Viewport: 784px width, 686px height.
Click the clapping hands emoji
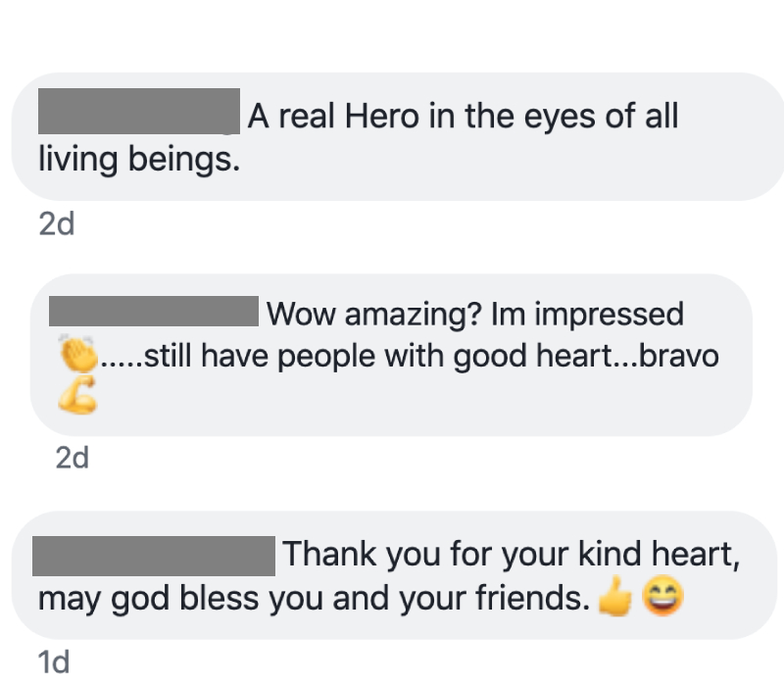(x=78, y=354)
